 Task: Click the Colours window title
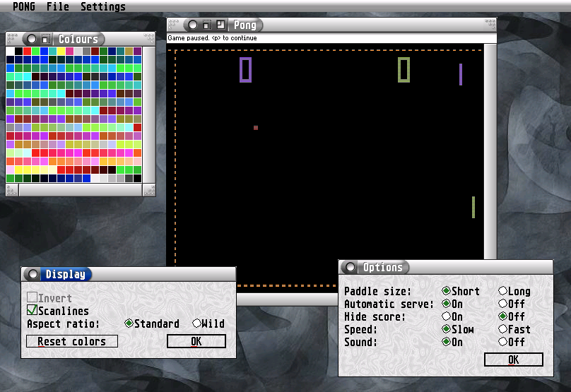78,39
